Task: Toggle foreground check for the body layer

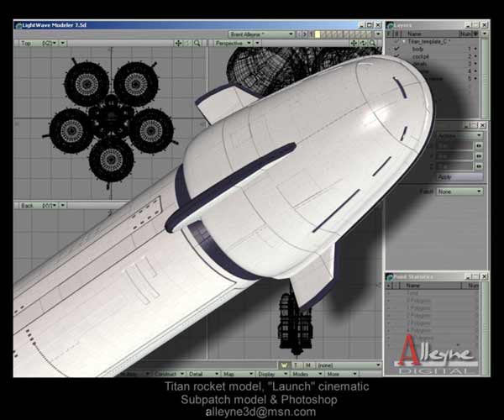Action: pyautogui.click(x=396, y=49)
